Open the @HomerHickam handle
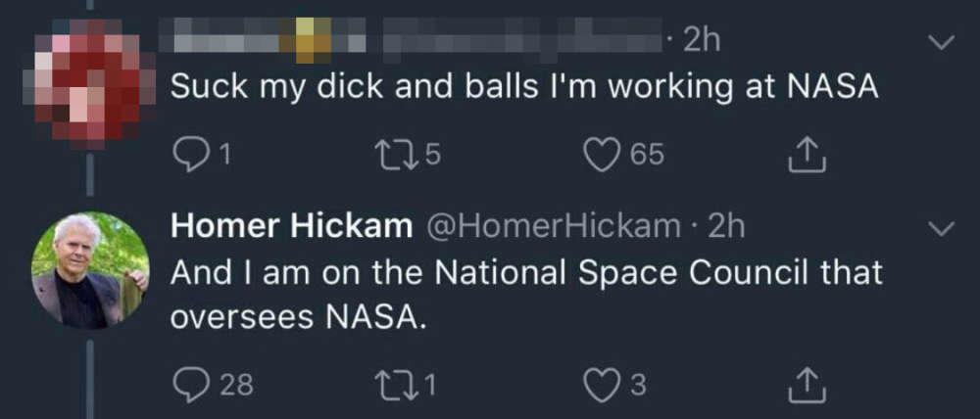Image resolution: width=980 pixels, height=419 pixels. 552,226
